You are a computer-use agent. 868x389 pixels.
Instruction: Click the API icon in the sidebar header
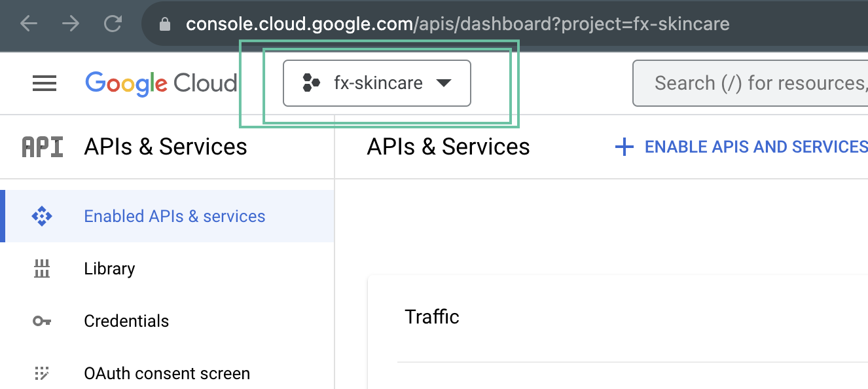[x=43, y=147]
